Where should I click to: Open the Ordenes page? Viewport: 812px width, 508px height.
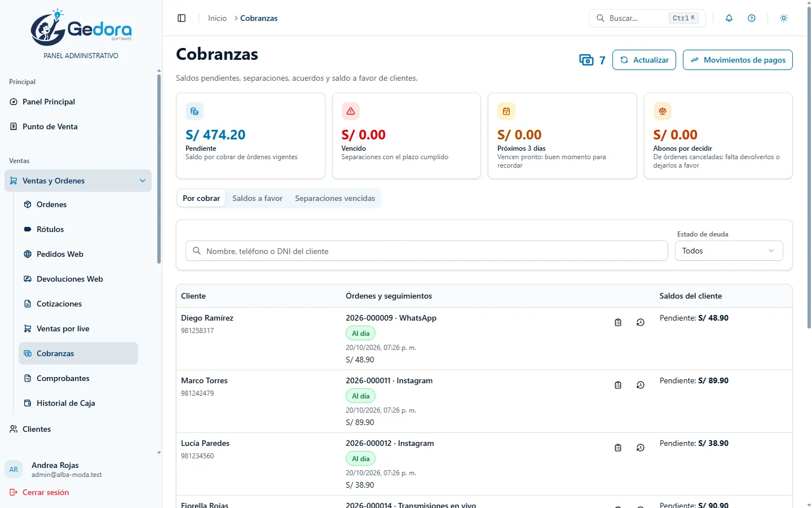point(78,204)
